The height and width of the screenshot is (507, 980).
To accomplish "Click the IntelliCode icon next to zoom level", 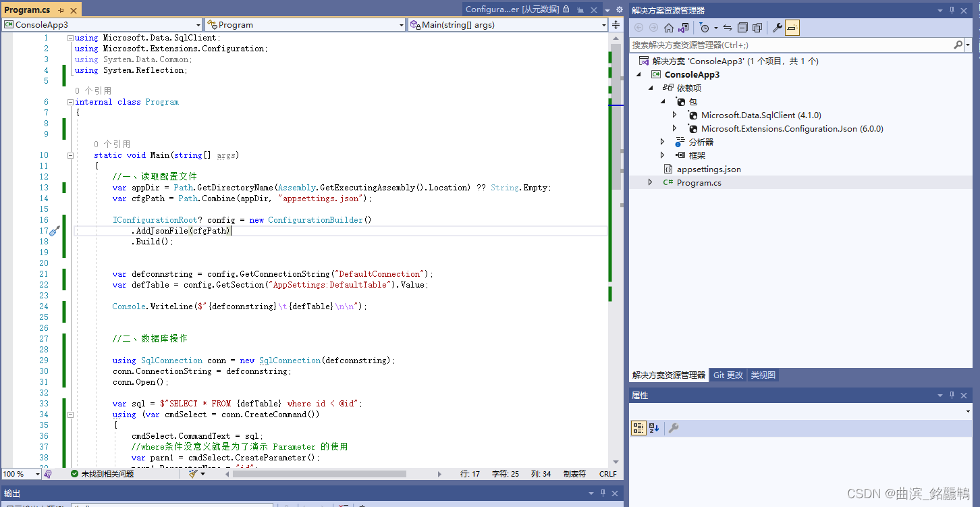I will point(47,474).
